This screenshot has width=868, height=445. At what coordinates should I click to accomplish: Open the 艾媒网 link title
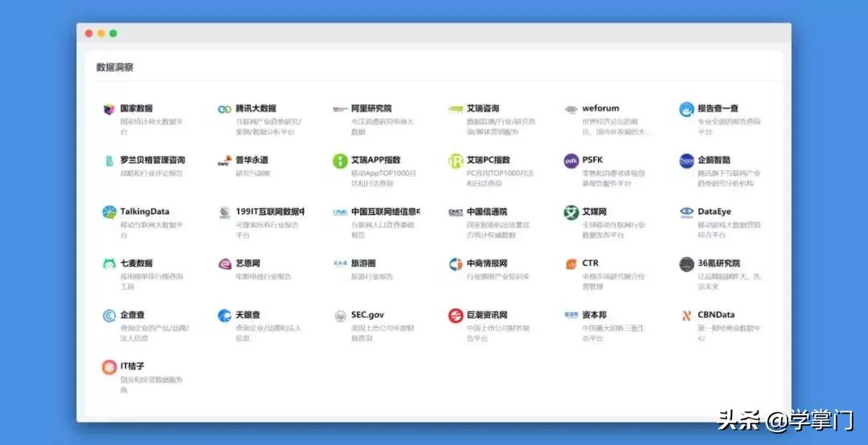pyautogui.click(x=594, y=211)
